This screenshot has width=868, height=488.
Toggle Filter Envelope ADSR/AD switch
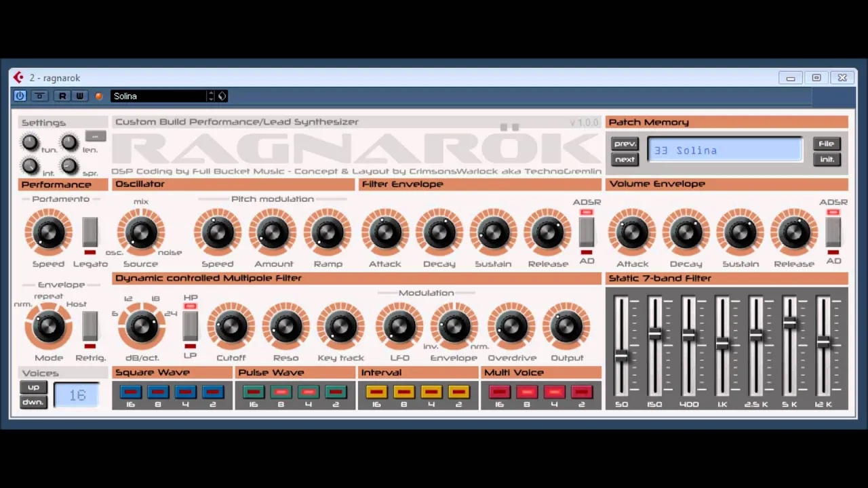click(587, 232)
